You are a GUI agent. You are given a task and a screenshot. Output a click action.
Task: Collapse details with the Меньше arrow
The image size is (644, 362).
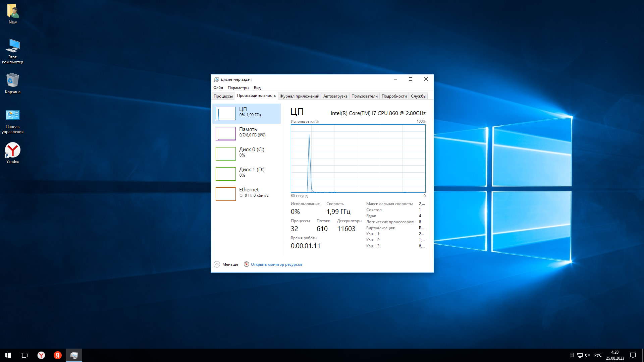[217, 264]
